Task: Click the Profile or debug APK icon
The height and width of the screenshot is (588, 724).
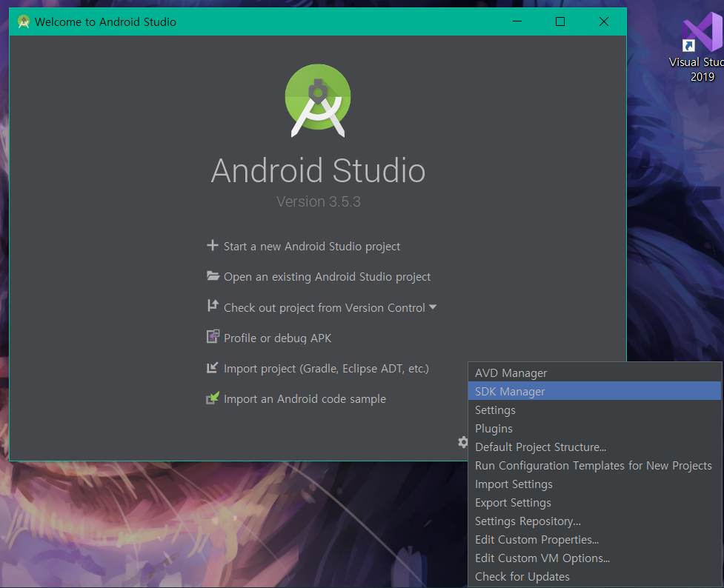Action: point(213,337)
